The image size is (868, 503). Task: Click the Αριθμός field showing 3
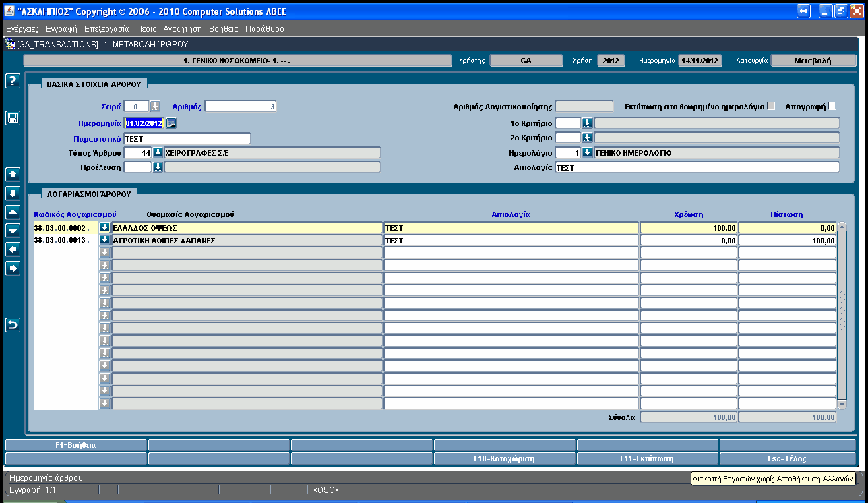pos(241,106)
